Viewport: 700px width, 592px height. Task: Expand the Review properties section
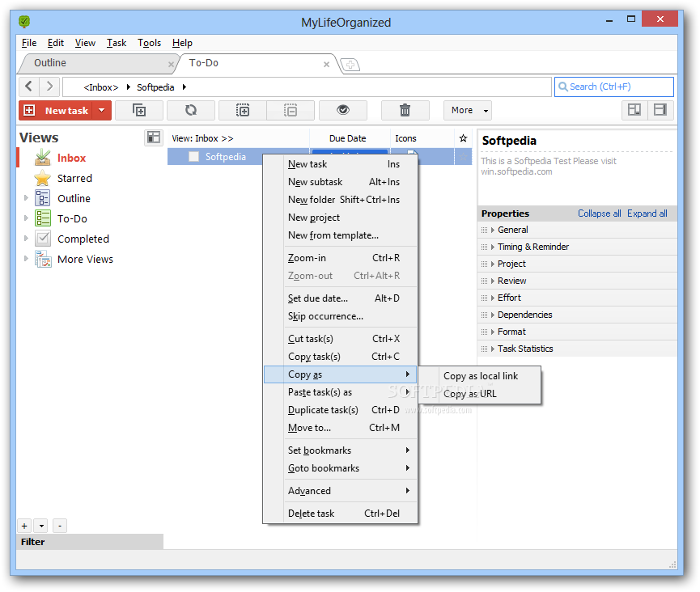point(492,281)
